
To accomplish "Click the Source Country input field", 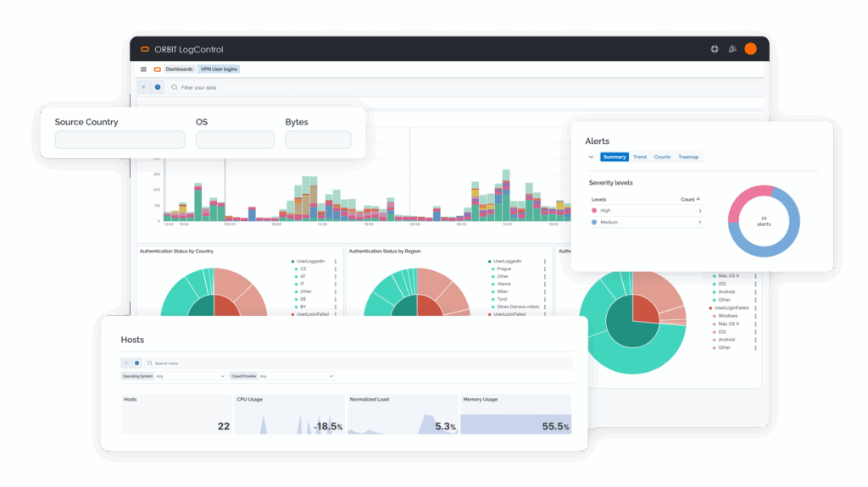I will 120,140.
